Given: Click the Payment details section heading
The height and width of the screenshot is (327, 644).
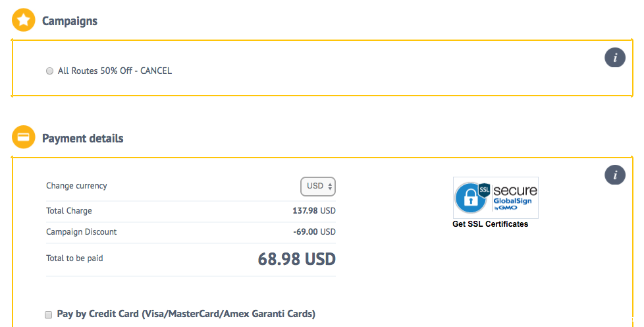Looking at the screenshot, I should tap(82, 138).
